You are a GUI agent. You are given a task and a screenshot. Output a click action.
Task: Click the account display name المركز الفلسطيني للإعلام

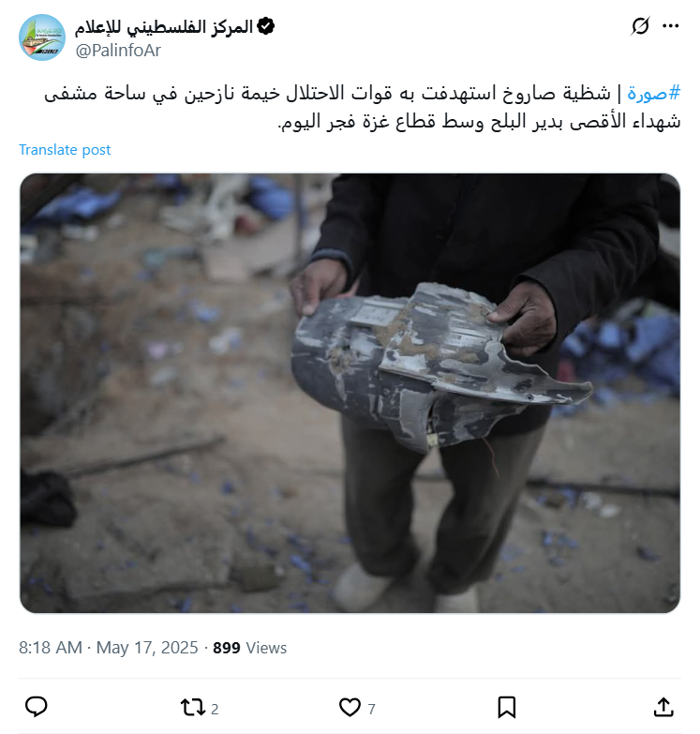164,26
